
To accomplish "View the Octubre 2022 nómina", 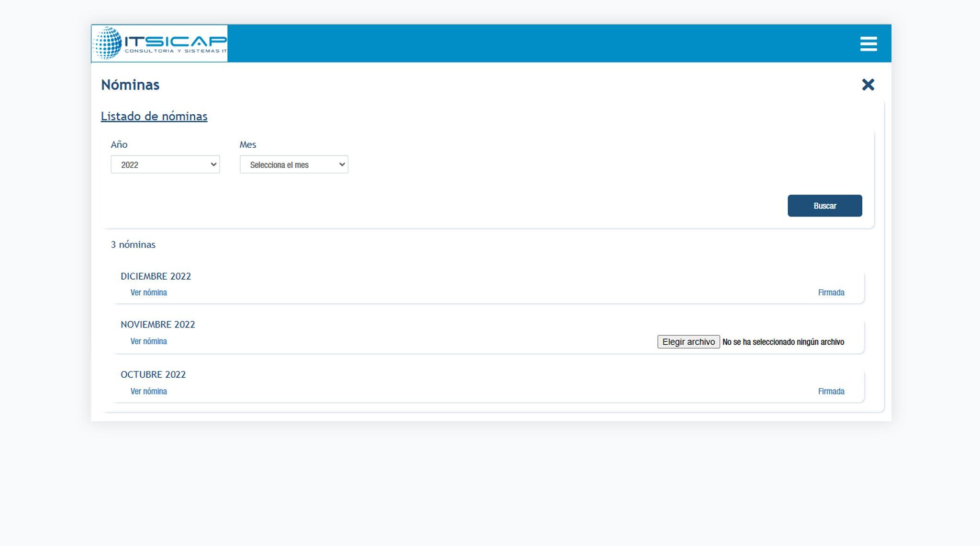I will (x=149, y=392).
